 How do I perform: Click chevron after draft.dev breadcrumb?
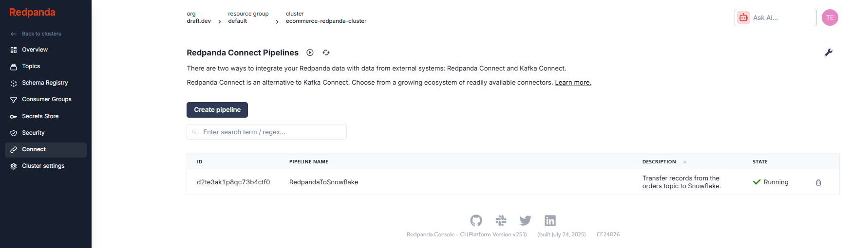click(220, 21)
